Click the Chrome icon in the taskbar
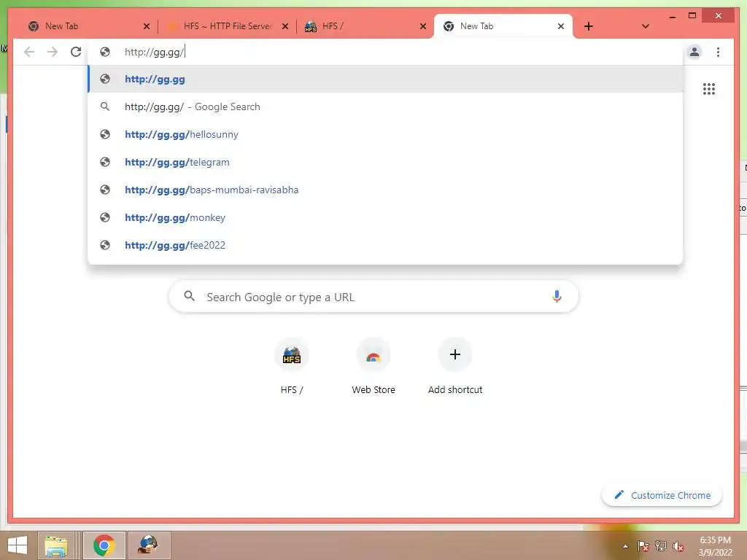This screenshot has width=747, height=560. pyautogui.click(x=104, y=545)
